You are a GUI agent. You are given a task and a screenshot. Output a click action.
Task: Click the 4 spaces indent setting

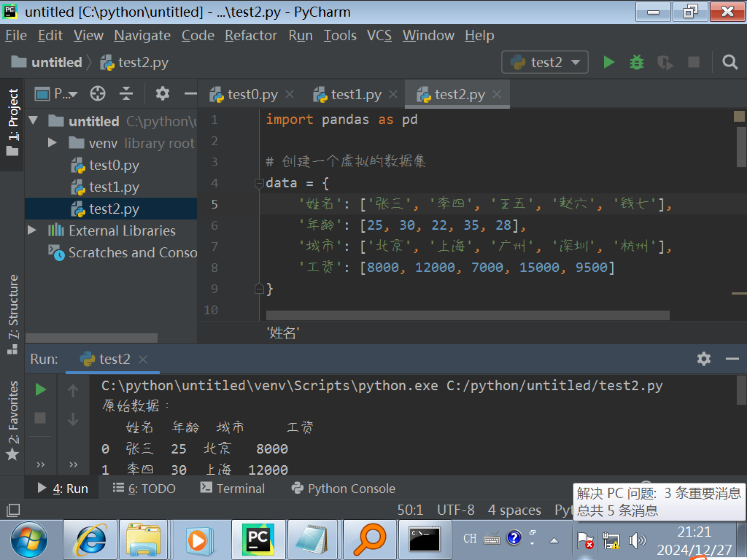pos(514,510)
